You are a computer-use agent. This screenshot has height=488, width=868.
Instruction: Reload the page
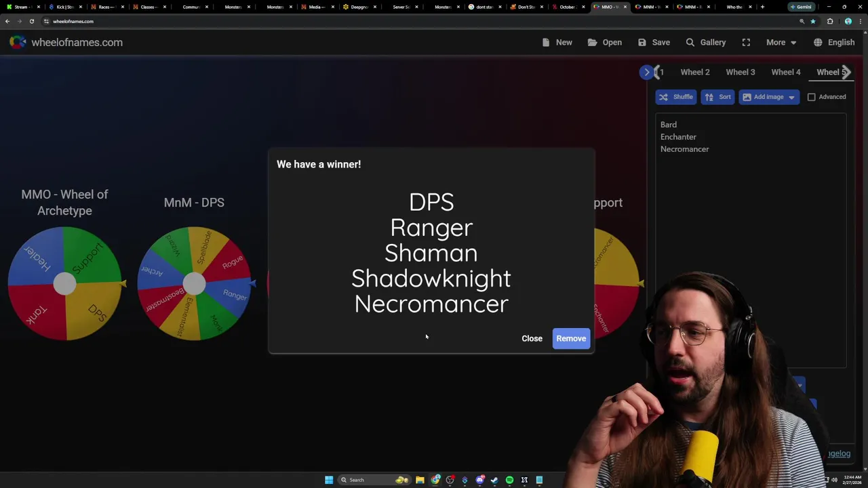pos(31,21)
